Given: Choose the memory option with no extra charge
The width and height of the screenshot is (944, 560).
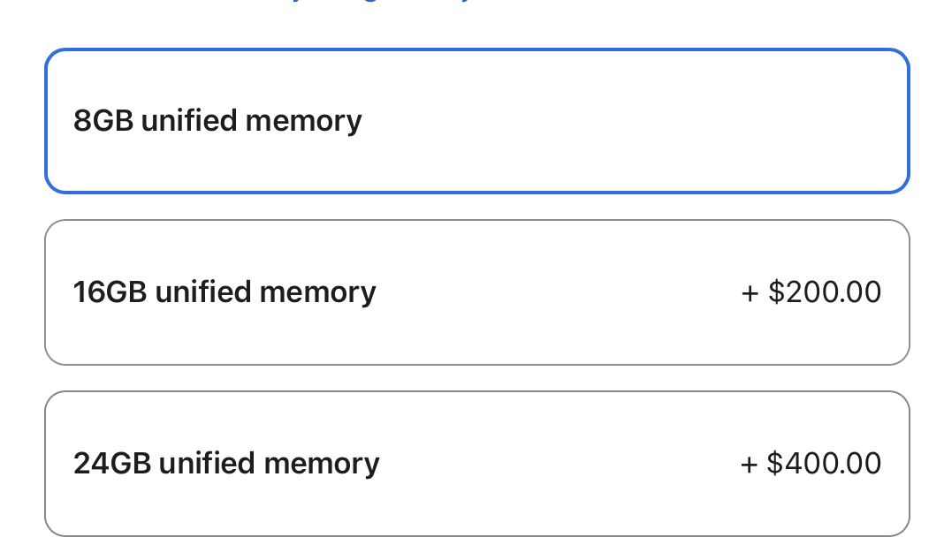Looking at the screenshot, I should [x=476, y=121].
